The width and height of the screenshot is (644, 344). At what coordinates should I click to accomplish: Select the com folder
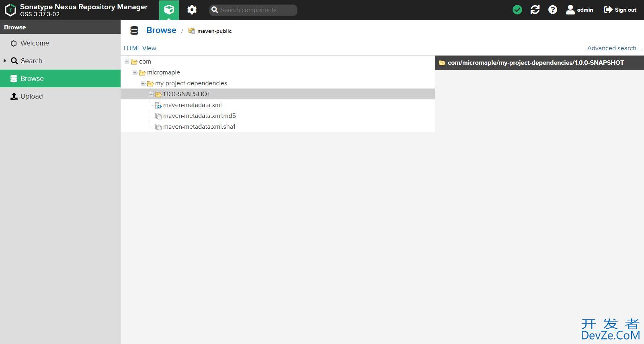click(x=145, y=62)
